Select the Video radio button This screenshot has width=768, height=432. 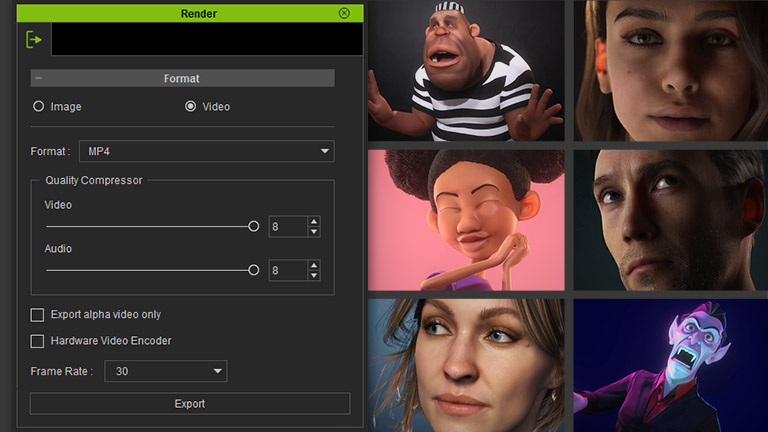click(x=190, y=106)
